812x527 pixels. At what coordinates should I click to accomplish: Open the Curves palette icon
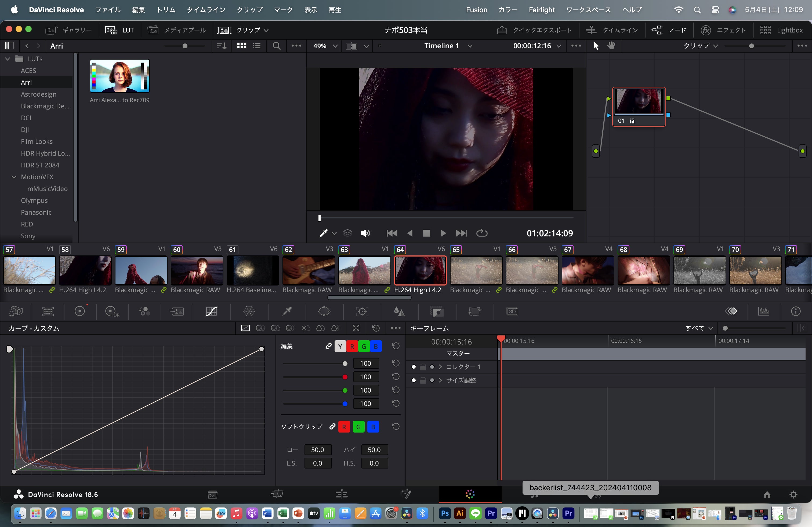212,311
